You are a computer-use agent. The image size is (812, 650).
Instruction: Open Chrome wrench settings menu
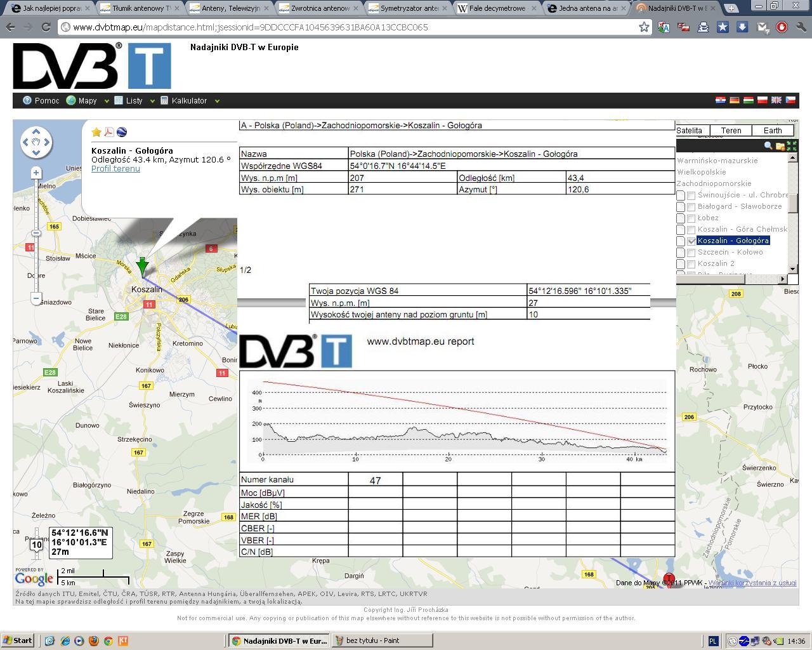click(801, 27)
